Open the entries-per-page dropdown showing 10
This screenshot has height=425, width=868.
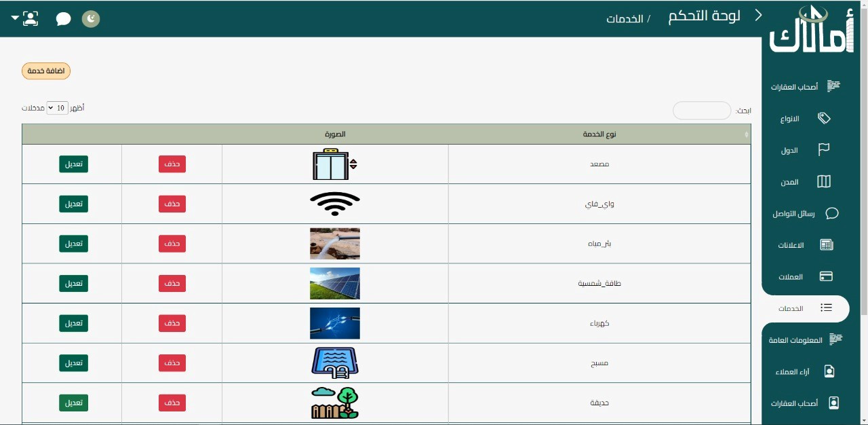click(59, 107)
